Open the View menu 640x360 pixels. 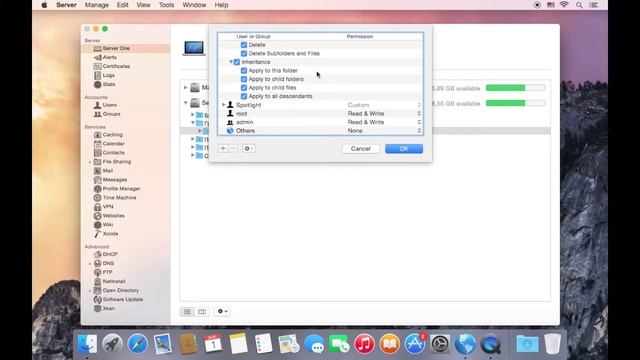click(143, 5)
